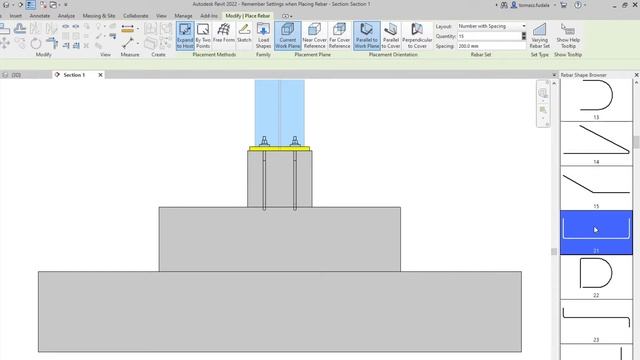This screenshot has height=360, width=640.
Task: Select Near Cover Reference placement plane
Action: (314, 36)
